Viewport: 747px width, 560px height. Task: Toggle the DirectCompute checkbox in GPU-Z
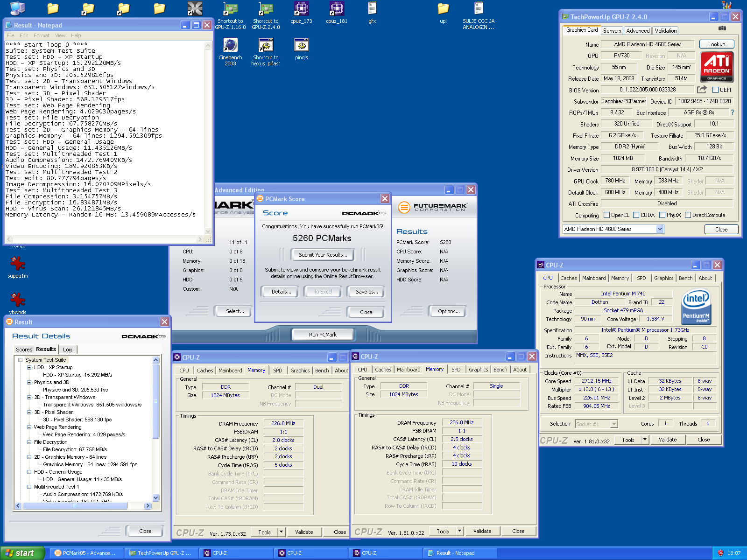[688, 215]
